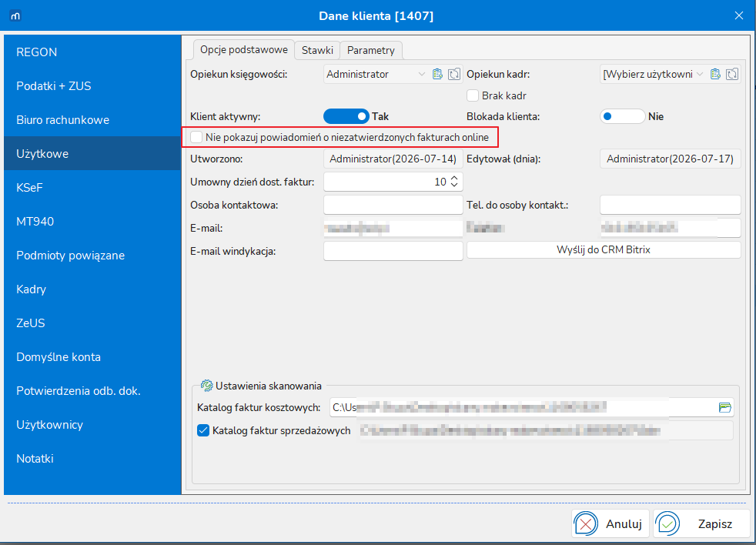Open Potwierdzenia odb. dok. section
Viewport: 756px width, 545px height.
pos(92,391)
